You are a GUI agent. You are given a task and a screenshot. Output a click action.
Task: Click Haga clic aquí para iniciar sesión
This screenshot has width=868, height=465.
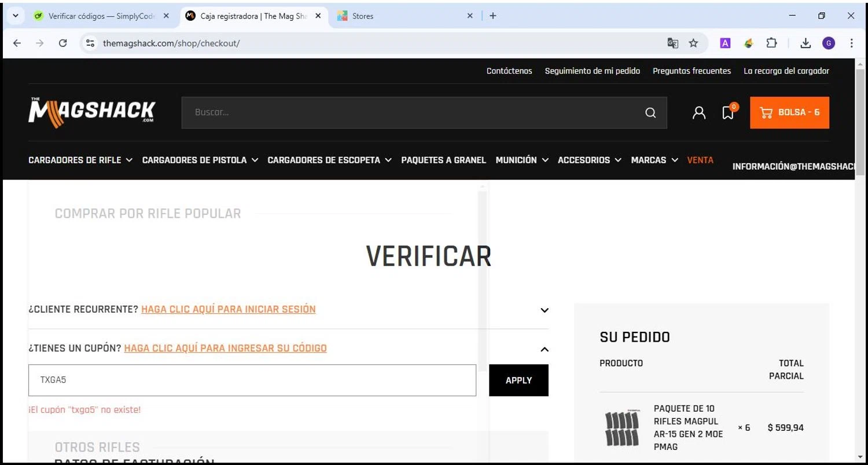click(x=229, y=309)
